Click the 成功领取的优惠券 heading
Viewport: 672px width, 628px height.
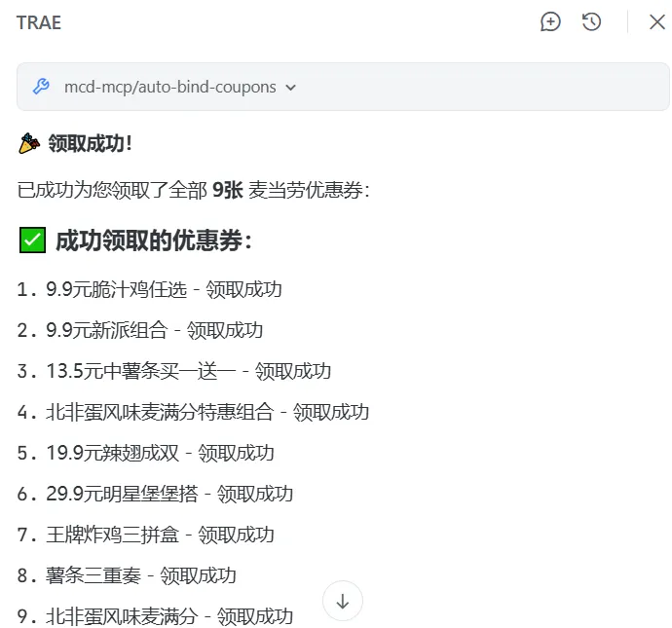[x=154, y=240]
